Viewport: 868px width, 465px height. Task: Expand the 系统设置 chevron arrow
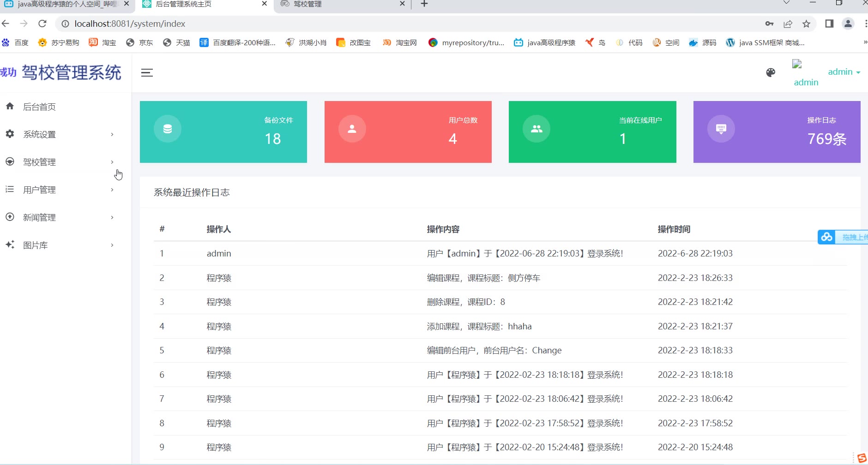pyautogui.click(x=112, y=134)
